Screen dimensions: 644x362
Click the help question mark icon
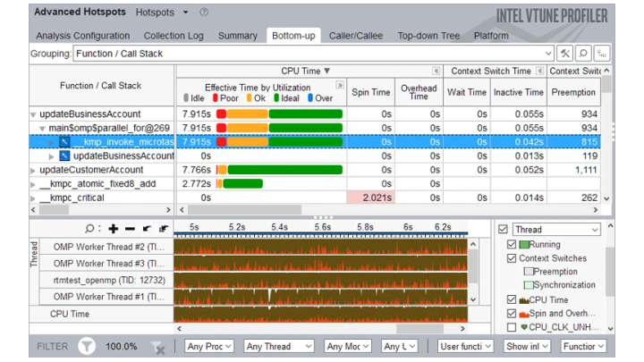coord(204,13)
